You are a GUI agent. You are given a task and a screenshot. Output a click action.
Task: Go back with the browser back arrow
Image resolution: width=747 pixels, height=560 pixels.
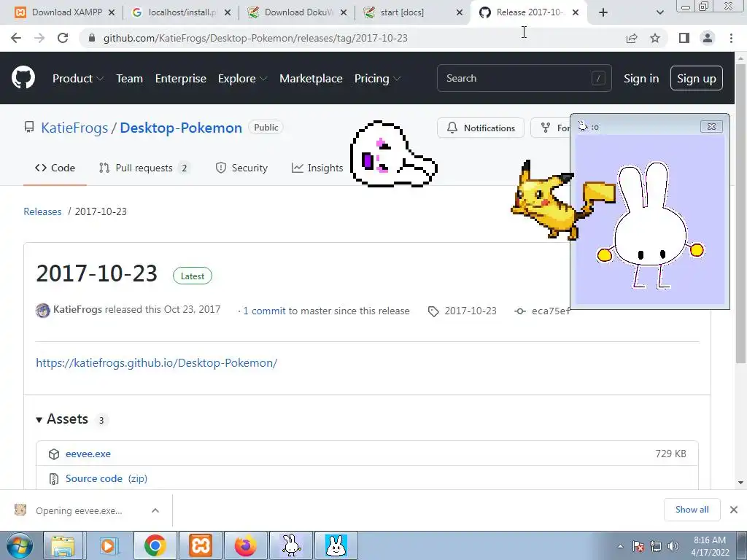point(16,38)
